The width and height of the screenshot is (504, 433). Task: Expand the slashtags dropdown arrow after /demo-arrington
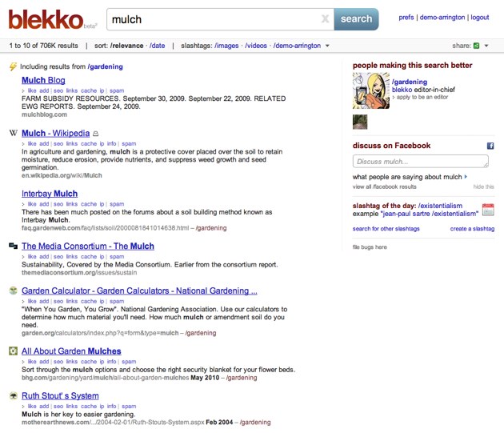click(327, 46)
